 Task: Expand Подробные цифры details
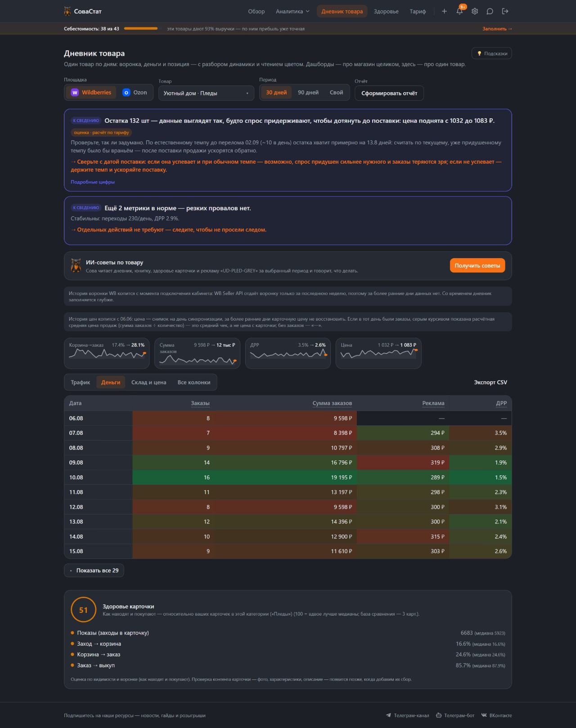(x=93, y=182)
